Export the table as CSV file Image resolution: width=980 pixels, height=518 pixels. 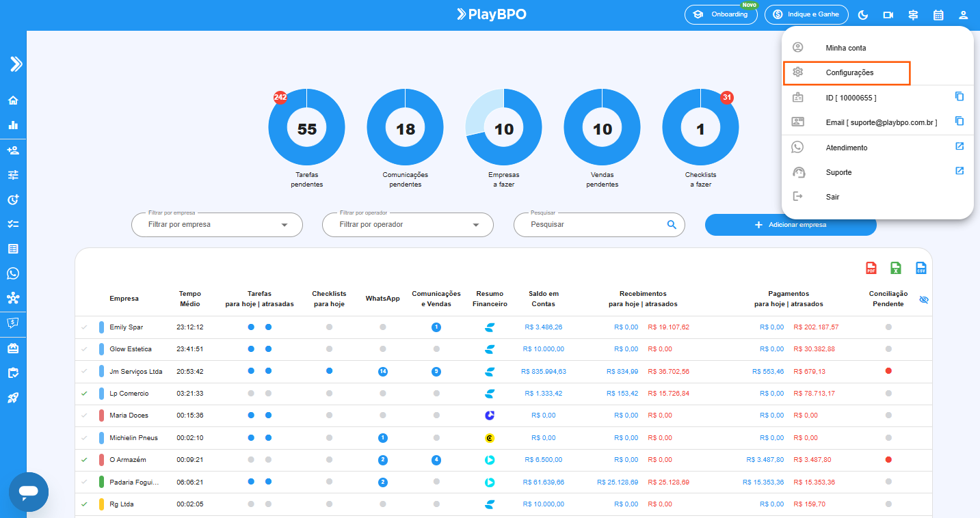click(921, 269)
